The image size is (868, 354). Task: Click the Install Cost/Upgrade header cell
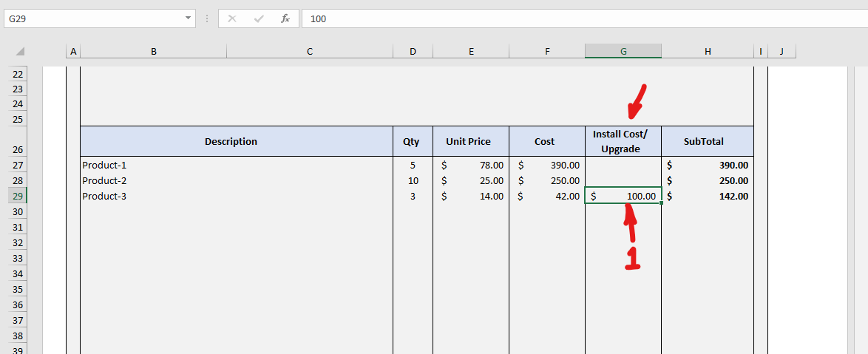[x=623, y=141]
